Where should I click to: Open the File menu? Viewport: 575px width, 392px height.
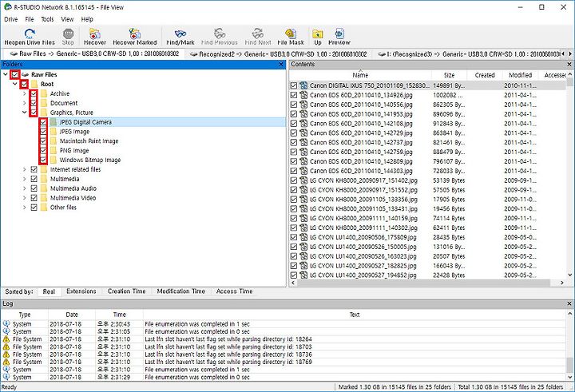[30, 19]
